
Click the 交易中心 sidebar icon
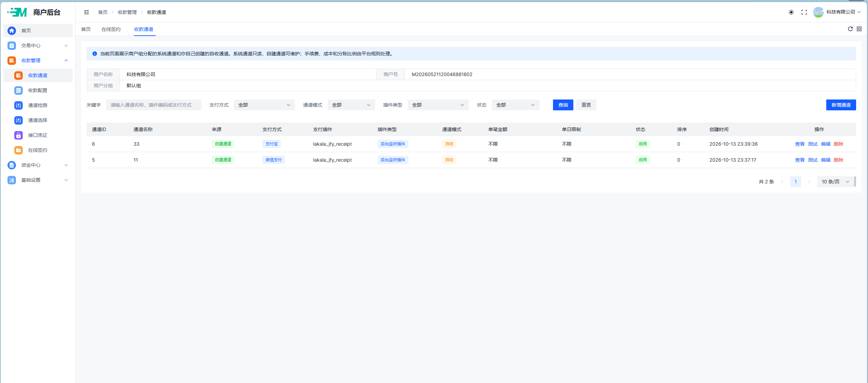click(x=12, y=45)
